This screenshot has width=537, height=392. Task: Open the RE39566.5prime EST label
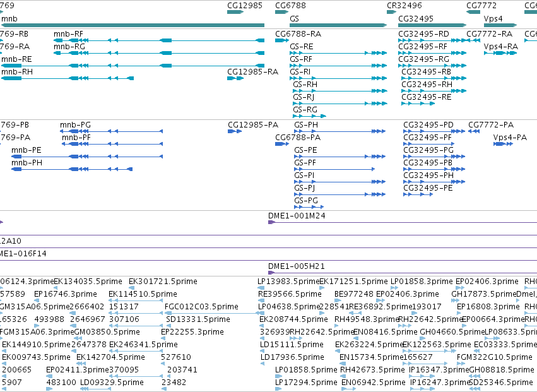[290, 294]
